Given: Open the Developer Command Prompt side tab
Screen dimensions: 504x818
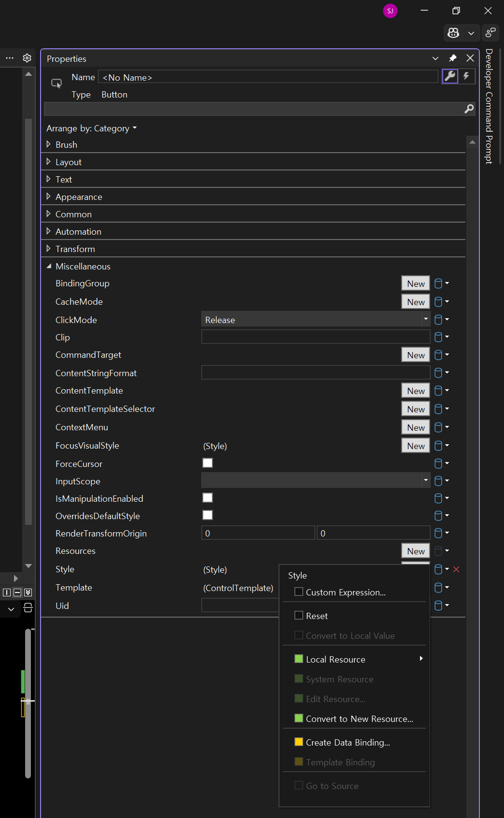Looking at the screenshot, I should [489, 106].
